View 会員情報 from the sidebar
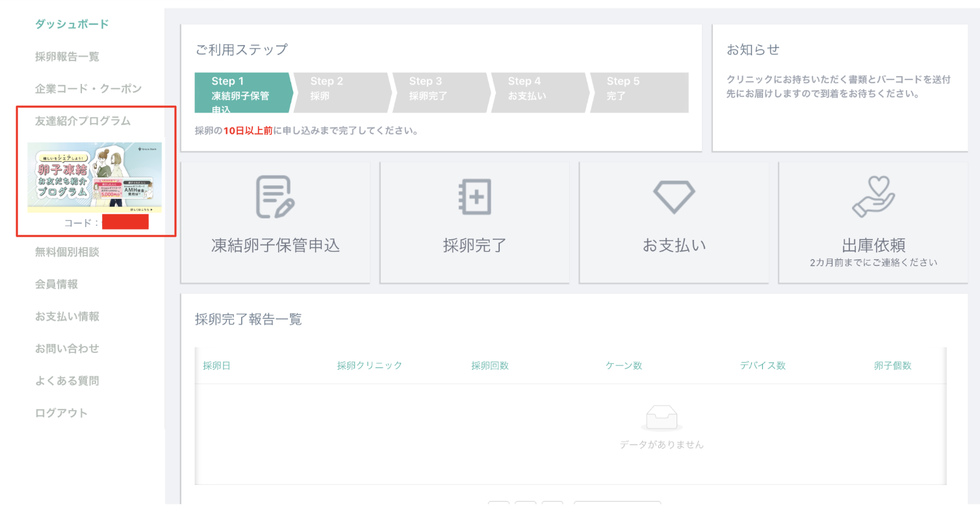This screenshot has width=980, height=511. point(57,284)
